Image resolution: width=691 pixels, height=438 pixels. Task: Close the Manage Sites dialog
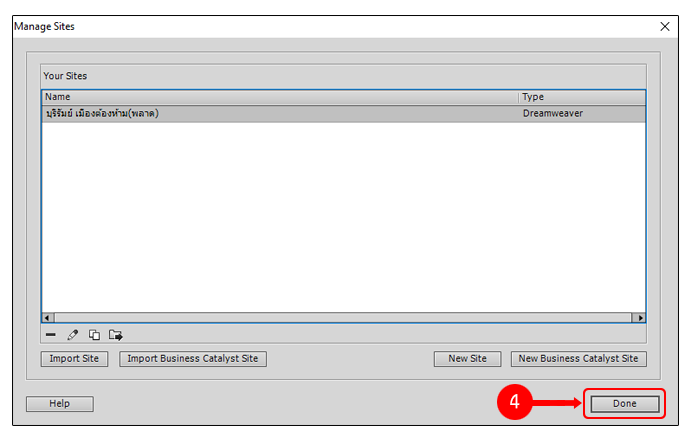pos(665,26)
